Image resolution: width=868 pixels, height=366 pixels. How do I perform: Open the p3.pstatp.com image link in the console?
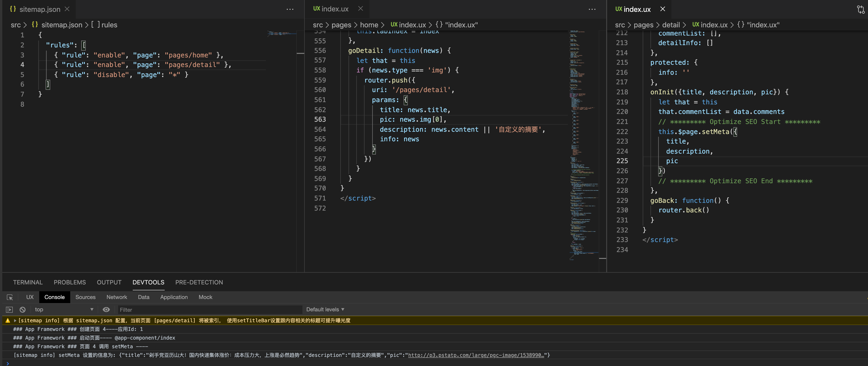click(476, 355)
